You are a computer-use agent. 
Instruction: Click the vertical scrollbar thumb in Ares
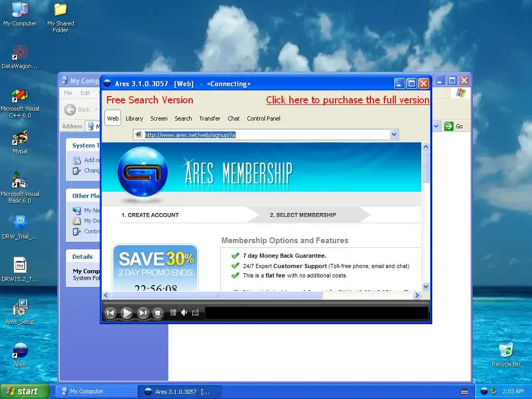click(x=425, y=167)
